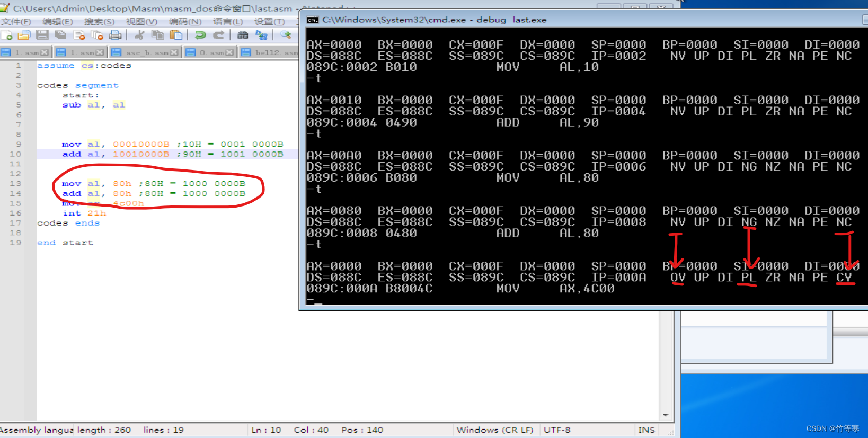Paste from clipboard using toolbar icon
The image size is (868, 438).
coord(176,35)
